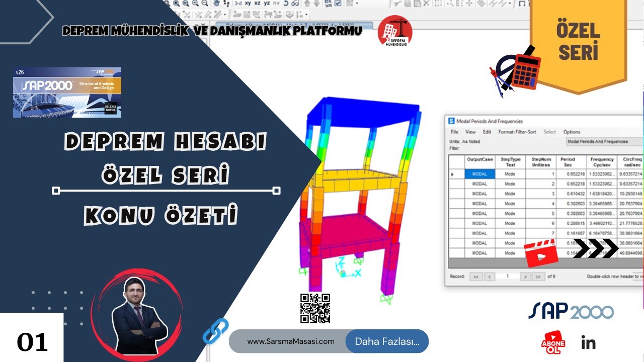644x362 pixels.
Task: Open View menu in Modal Periods window
Action: [x=470, y=132]
